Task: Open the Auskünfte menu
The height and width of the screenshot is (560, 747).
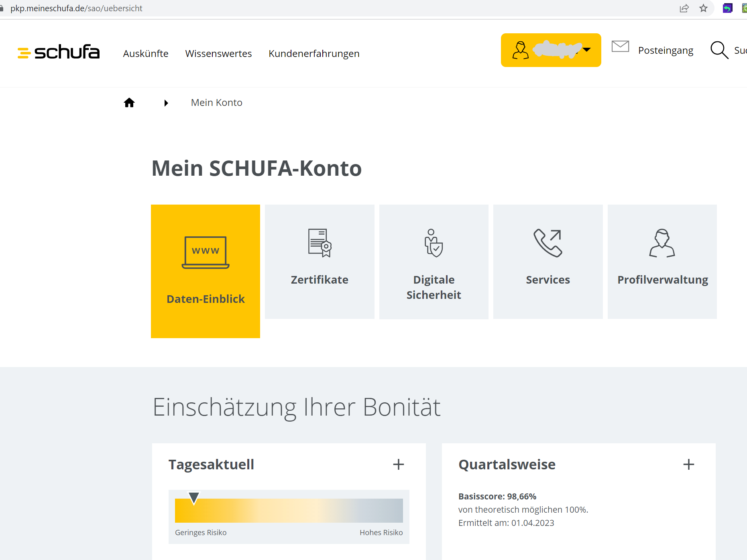Action: click(x=146, y=53)
